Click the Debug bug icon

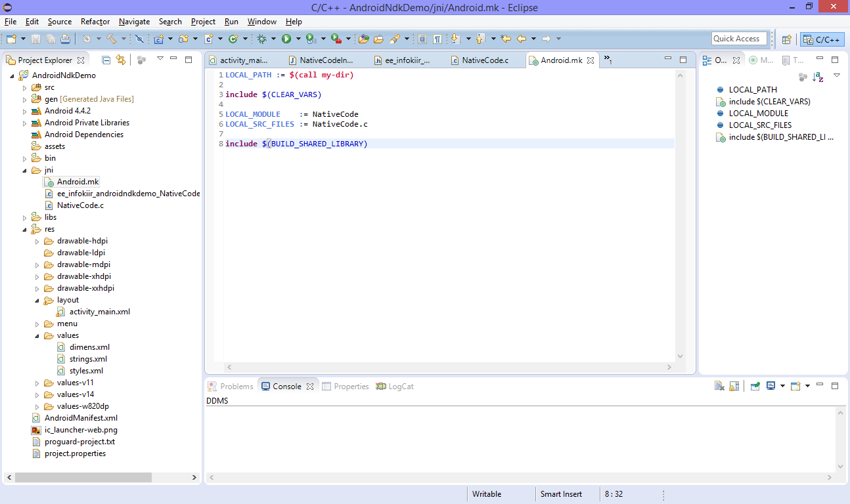(x=261, y=39)
